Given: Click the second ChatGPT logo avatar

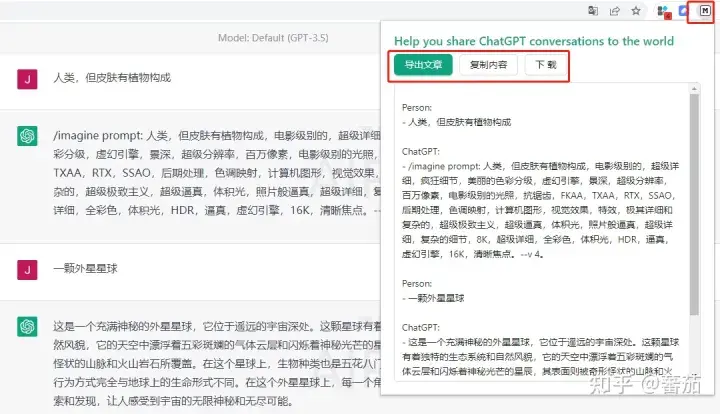Looking at the screenshot, I should (x=27, y=327).
